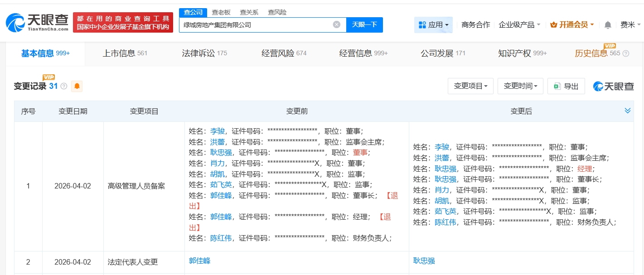Switch to the 知识产权 tab
Screen dimensions: 644x275
522,53
